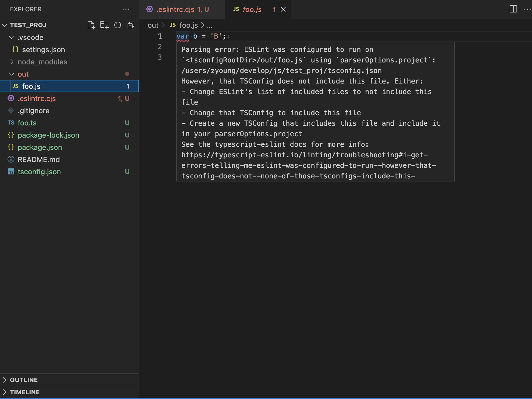Open foo.ts from the file tree
This screenshot has width=532, height=399.
click(x=69, y=123)
